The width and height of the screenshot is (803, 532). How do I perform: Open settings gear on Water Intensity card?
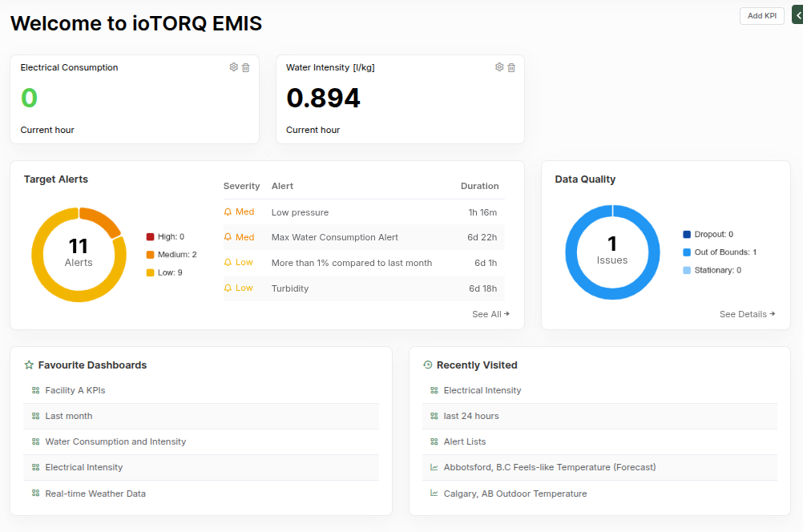point(499,67)
